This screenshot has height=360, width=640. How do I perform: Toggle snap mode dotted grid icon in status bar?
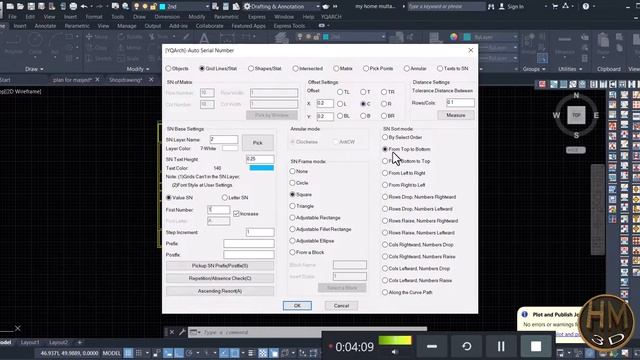(x=139, y=353)
